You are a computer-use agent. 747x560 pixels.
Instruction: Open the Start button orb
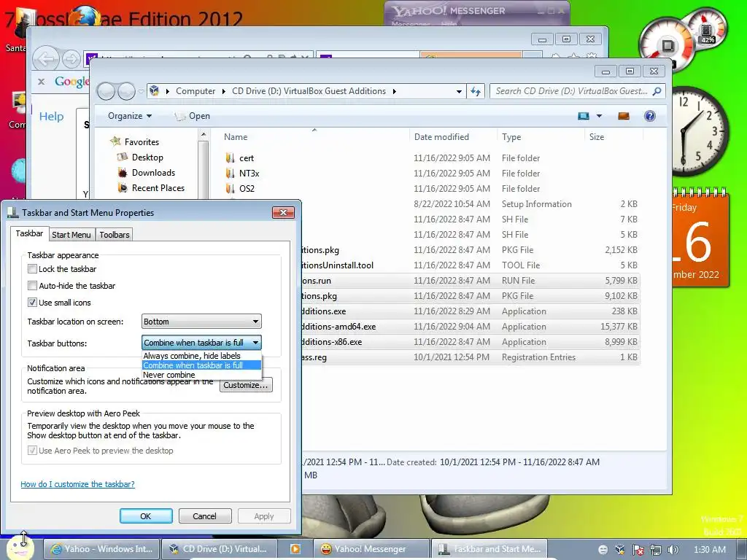tap(20, 548)
